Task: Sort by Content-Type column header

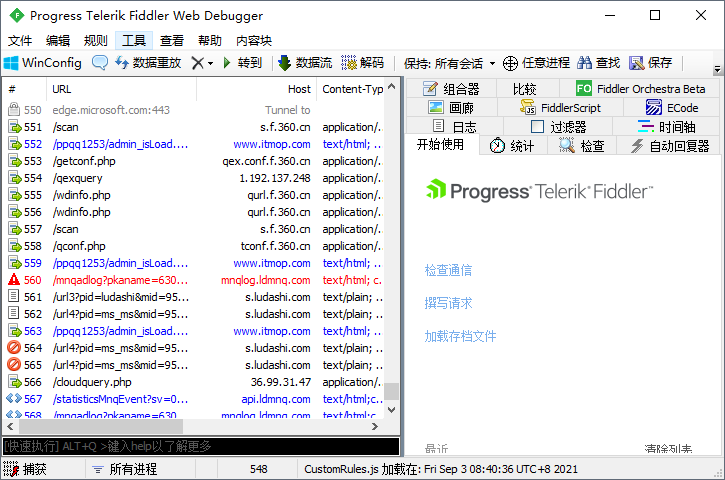Action: click(x=352, y=89)
